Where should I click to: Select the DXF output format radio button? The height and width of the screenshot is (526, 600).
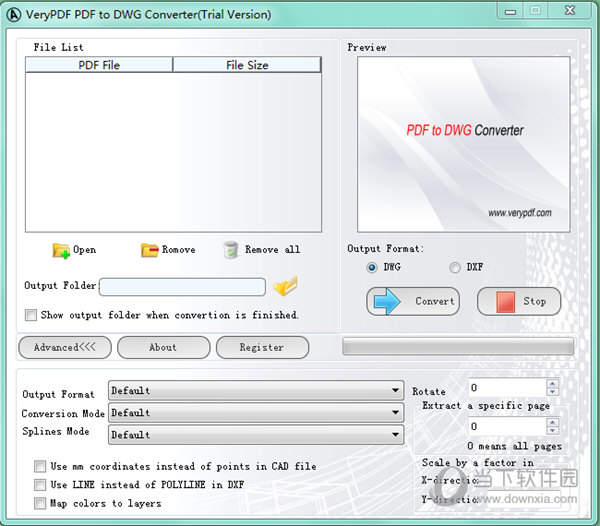tap(455, 267)
